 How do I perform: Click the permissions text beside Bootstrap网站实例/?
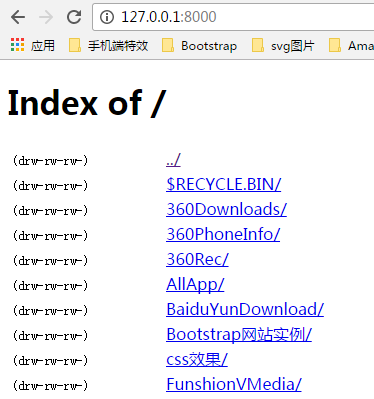point(50,336)
